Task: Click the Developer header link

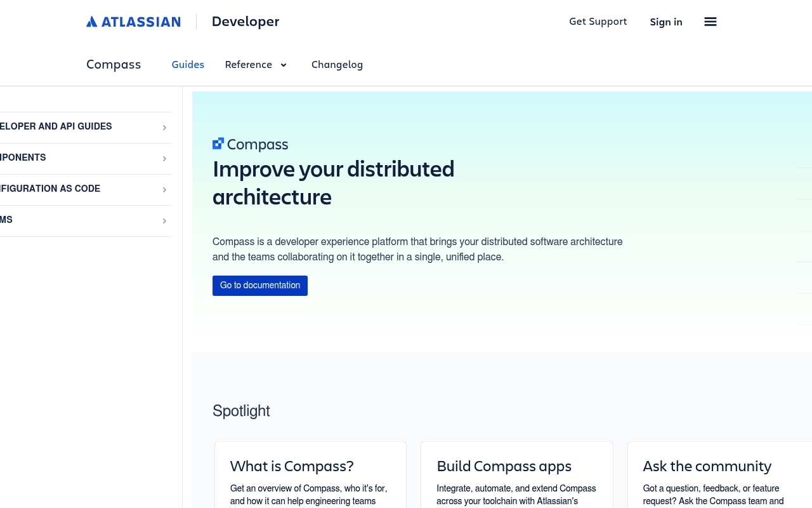Action: pos(246,22)
